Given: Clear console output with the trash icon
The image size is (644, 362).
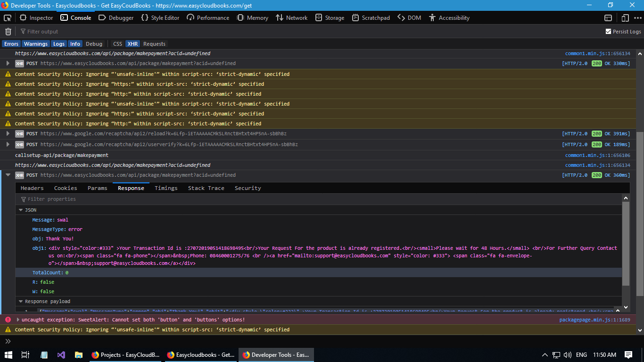Looking at the screenshot, I should coord(8,32).
